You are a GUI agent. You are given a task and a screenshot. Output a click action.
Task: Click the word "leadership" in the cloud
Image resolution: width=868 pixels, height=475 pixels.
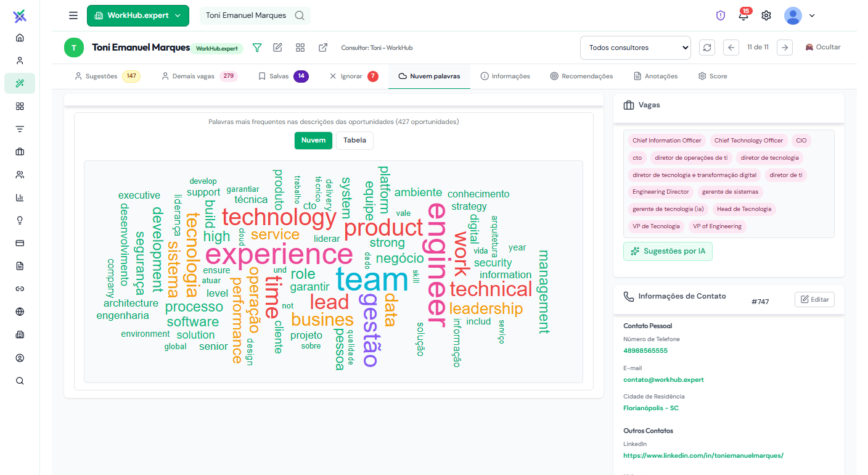486,308
